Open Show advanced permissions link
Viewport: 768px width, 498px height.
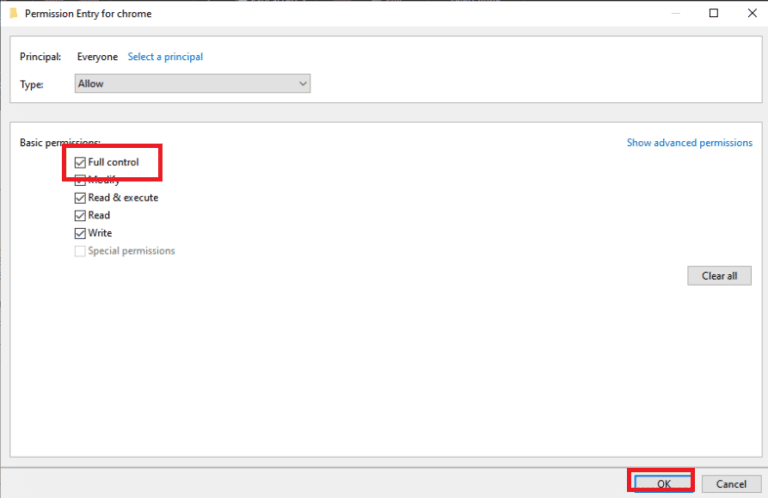[x=689, y=142]
